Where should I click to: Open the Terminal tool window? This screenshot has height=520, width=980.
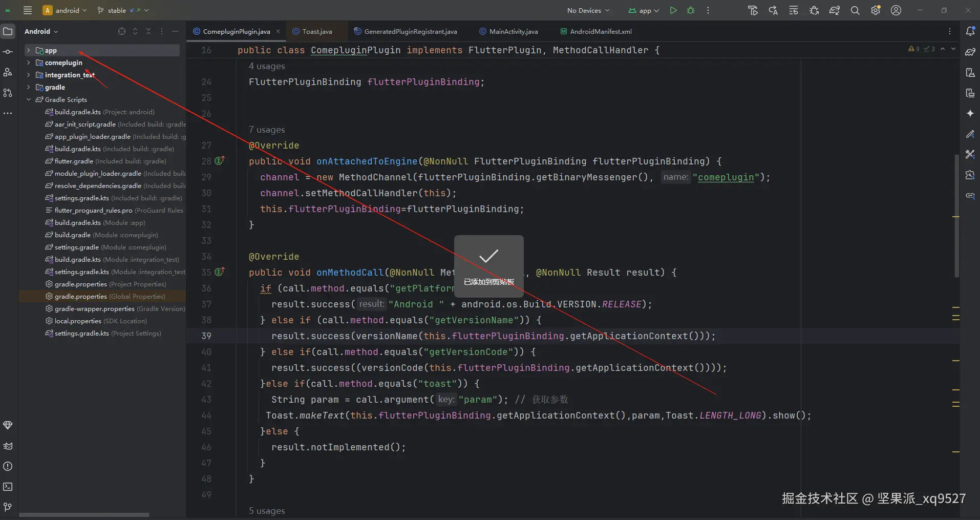pyautogui.click(x=8, y=487)
